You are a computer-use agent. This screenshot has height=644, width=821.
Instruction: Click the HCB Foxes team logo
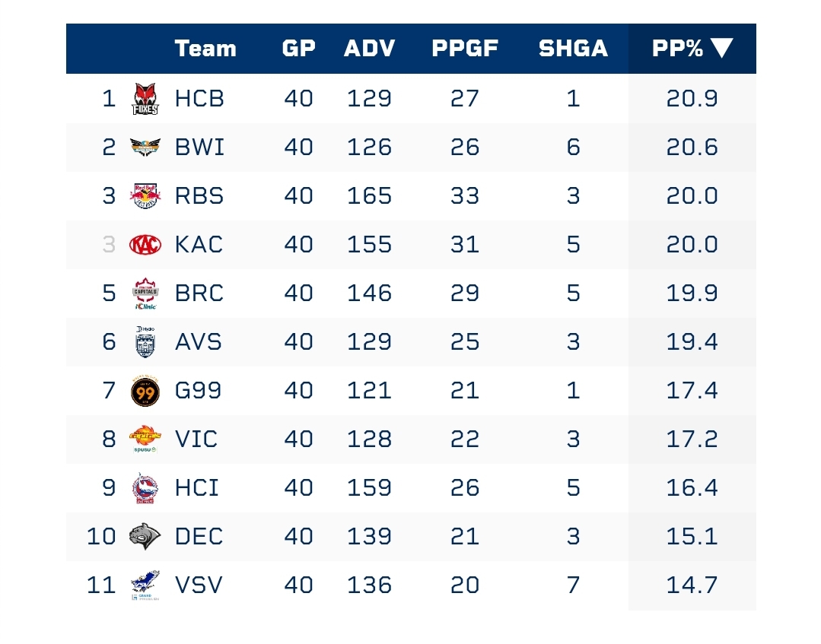pos(145,99)
